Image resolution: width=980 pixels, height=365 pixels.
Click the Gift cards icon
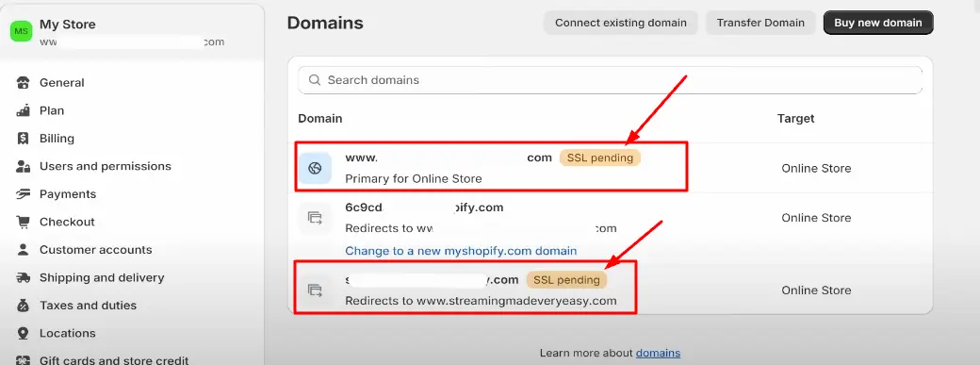tap(24, 360)
